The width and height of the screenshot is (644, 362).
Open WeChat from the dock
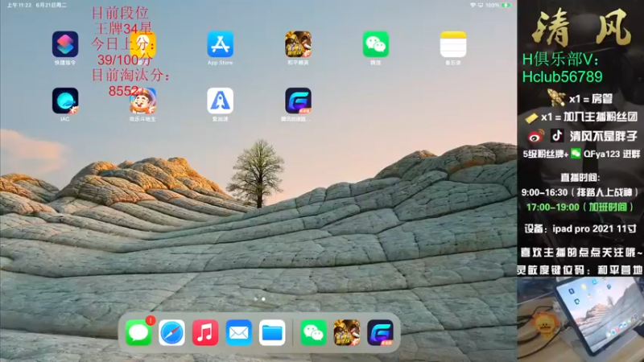[313, 332]
